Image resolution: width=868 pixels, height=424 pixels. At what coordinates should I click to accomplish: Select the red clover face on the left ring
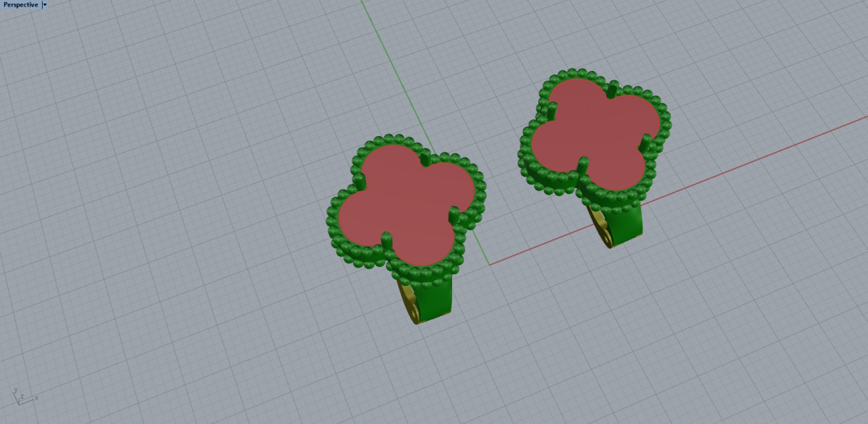click(406, 204)
